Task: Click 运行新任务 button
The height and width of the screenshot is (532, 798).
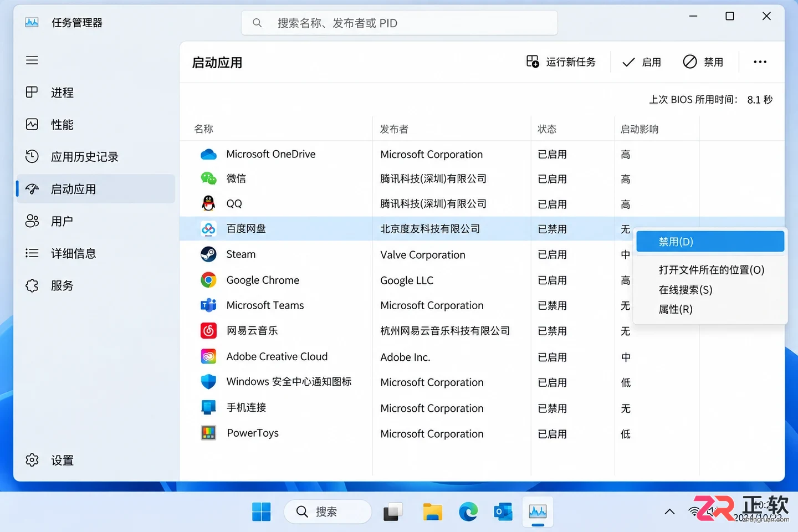Action: (x=561, y=62)
